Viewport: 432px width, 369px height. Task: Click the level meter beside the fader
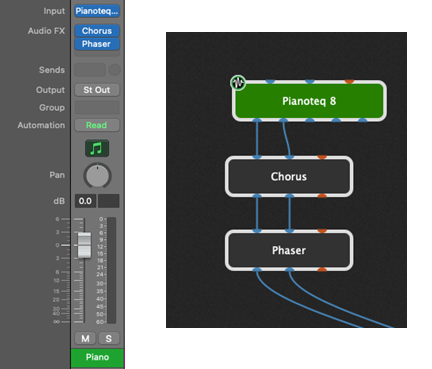[112, 270]
